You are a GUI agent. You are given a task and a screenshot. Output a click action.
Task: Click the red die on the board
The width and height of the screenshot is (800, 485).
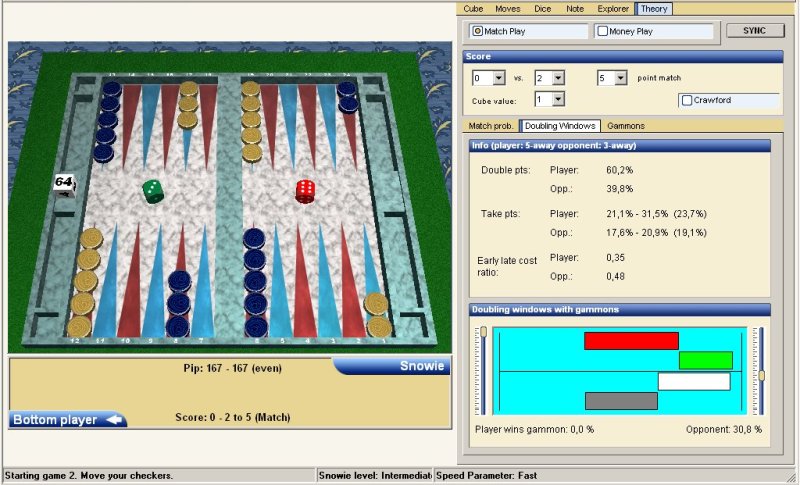point(305,190)
